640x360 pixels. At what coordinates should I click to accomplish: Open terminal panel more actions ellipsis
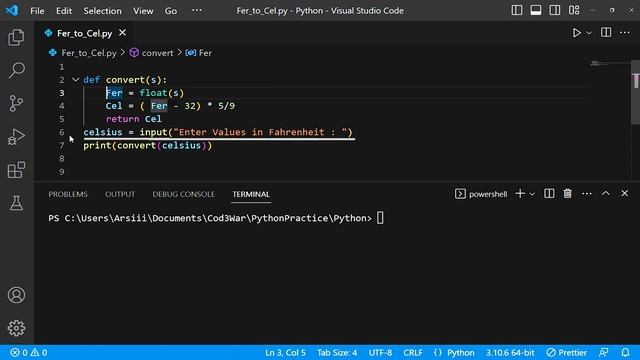pyautogui.click(x=587, y=193)
